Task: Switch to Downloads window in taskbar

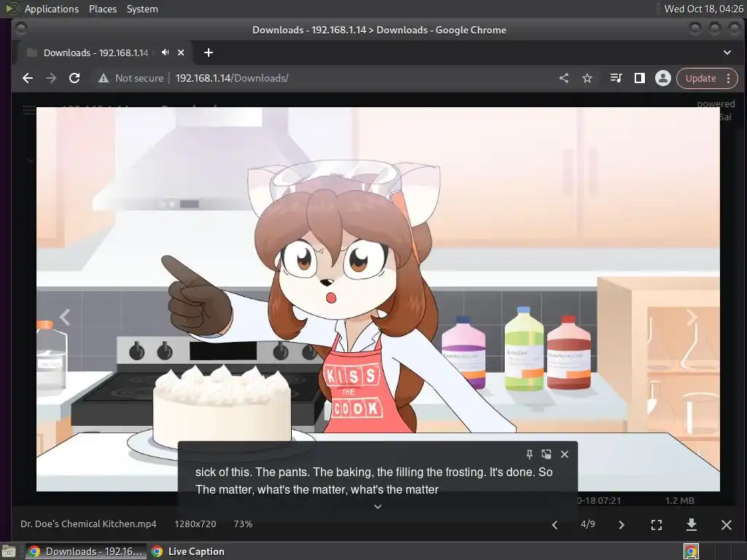Action: point(86,551)
